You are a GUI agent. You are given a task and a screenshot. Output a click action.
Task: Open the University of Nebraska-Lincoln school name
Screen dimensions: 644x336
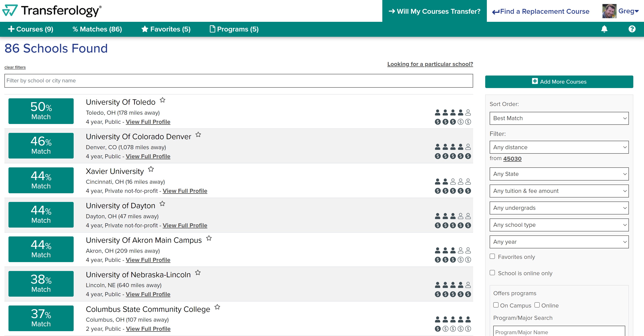point(138,275)
